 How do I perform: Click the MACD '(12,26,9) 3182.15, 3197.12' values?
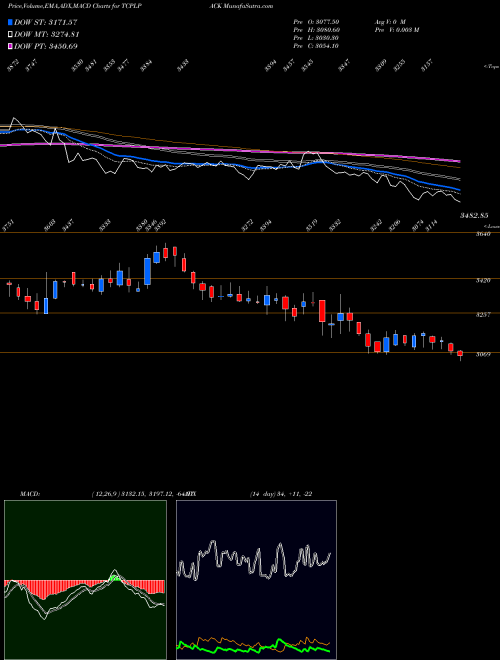pyautogui.click(x=132, y=494)
